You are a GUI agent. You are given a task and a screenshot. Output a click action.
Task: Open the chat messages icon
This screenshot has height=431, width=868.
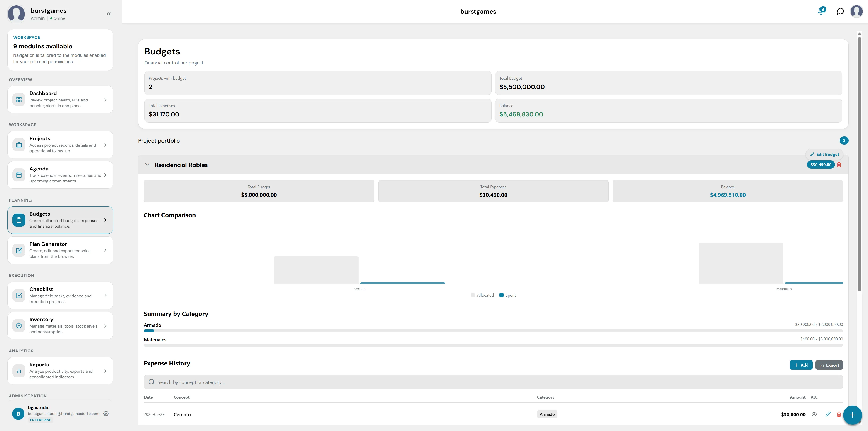coord(840,12)
